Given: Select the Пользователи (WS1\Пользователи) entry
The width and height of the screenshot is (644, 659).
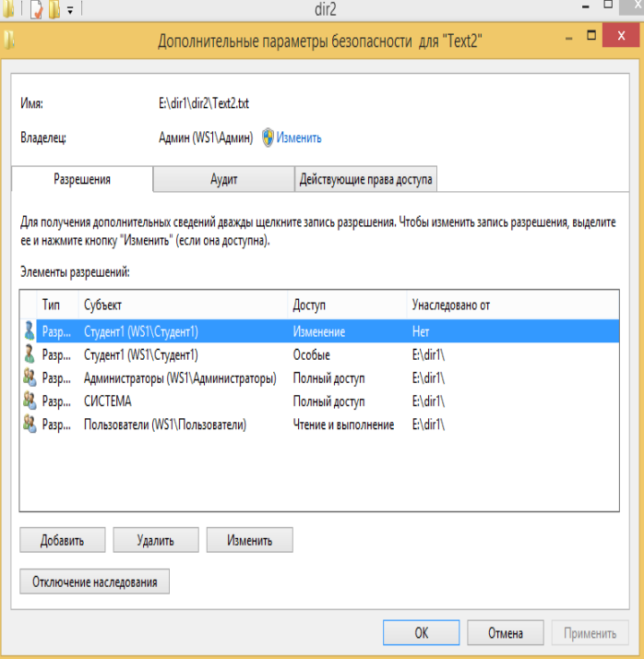Looking at the screenshot, I should (x=319, y=424).
